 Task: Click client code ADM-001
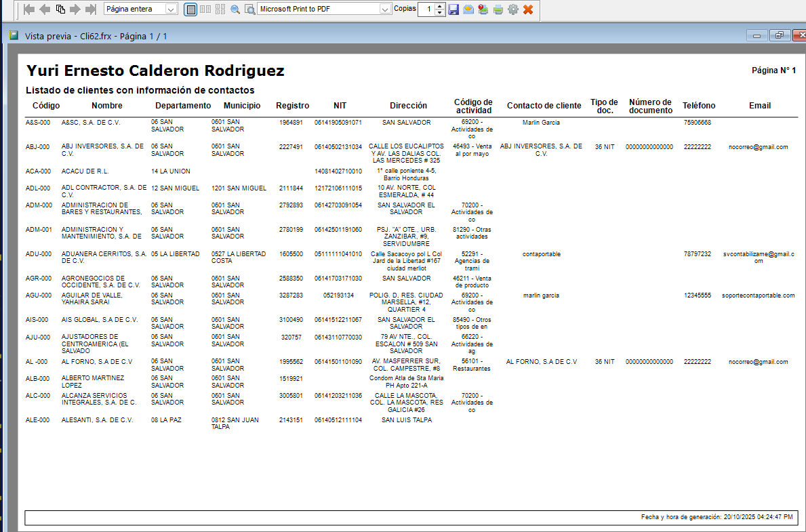[39, 230]
